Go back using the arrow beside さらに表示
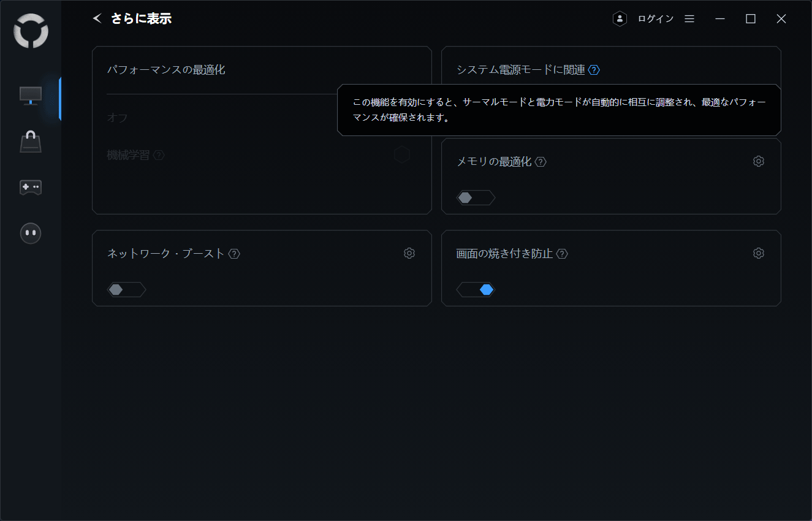The height and width of the screenshot is (521, 812). tap(97, 18)
